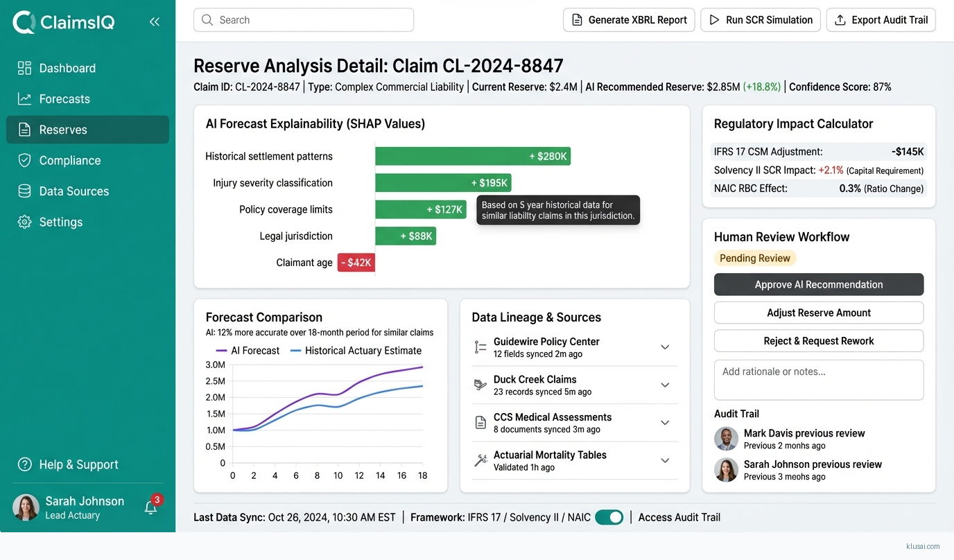Click the rationale or notes text field
Viewport: 954px width, 560px height.
pyautogui.click(x=818, y=380)
